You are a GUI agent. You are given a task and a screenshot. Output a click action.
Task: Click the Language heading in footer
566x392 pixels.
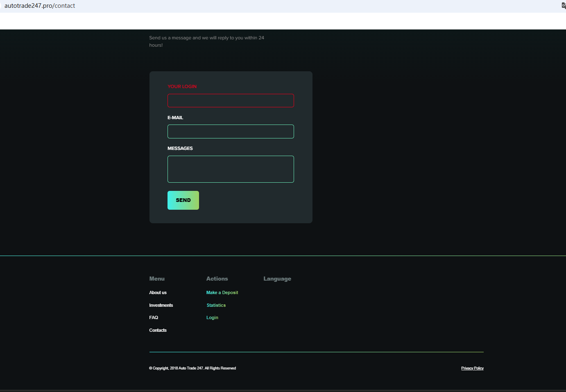(x=277, y=279)
